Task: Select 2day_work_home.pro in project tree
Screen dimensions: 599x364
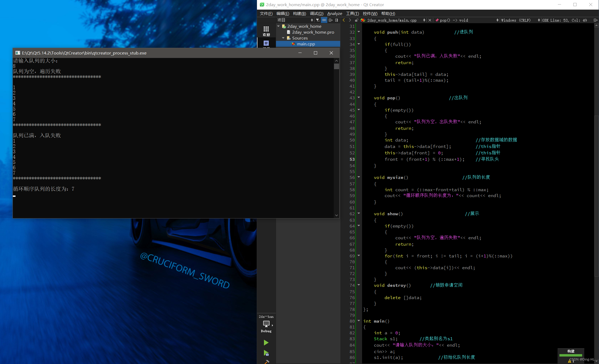Action: click(313, 32)
